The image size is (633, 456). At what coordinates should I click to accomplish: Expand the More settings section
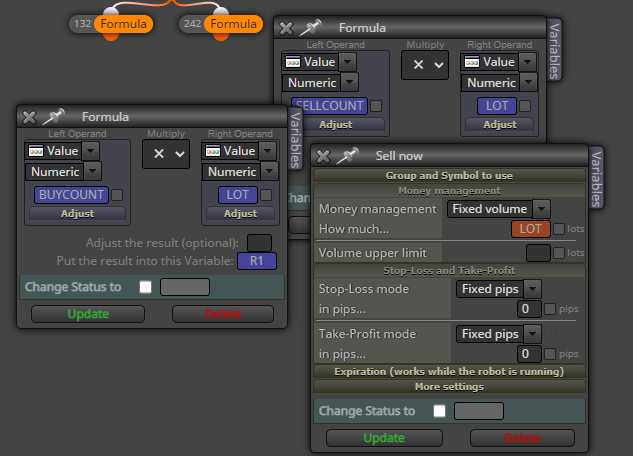coord(449,387)
